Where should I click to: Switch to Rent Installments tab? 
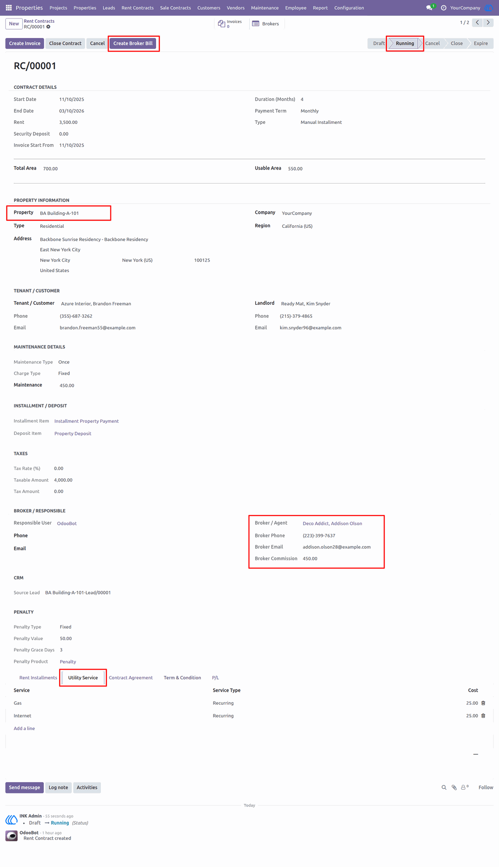coord(38,678)
